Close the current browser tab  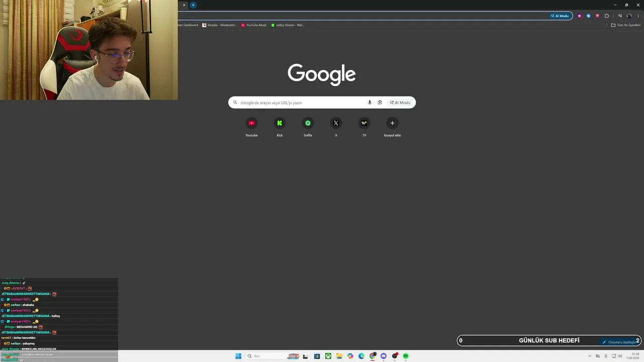pos(184,5)
